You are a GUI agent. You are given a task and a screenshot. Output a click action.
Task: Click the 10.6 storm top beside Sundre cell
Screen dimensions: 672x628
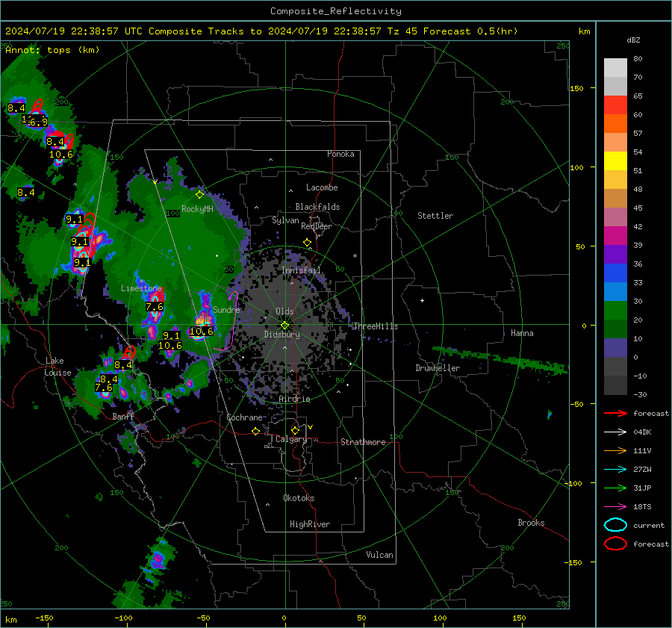point(201,331)
